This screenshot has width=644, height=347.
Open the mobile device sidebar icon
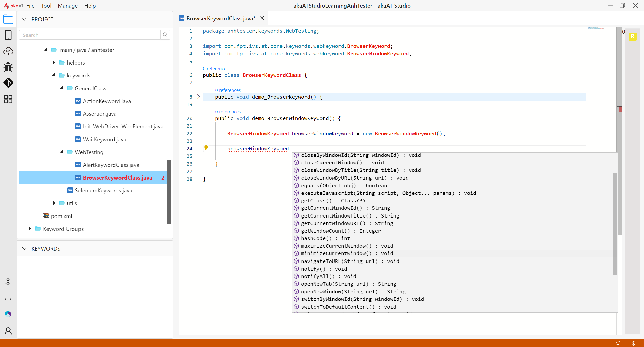pyautogui.click(x=8, y=35)
